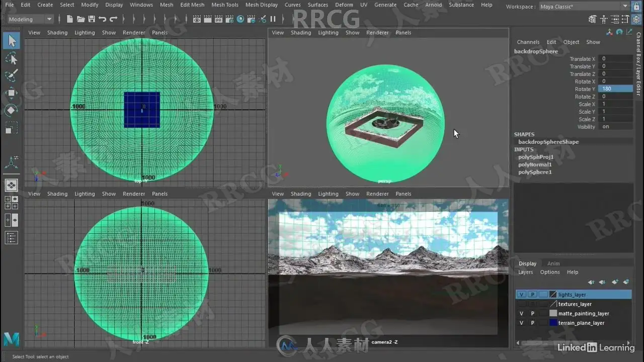This screenshot has height=362, width=644.
Task: Open Shading menu in the top view panel
Action: point(57,33)
